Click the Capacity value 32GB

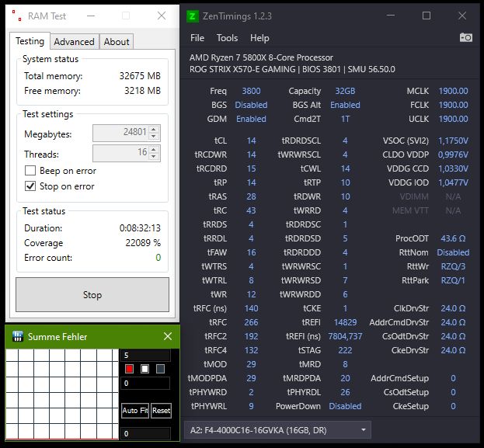click(x=345, y=91)
